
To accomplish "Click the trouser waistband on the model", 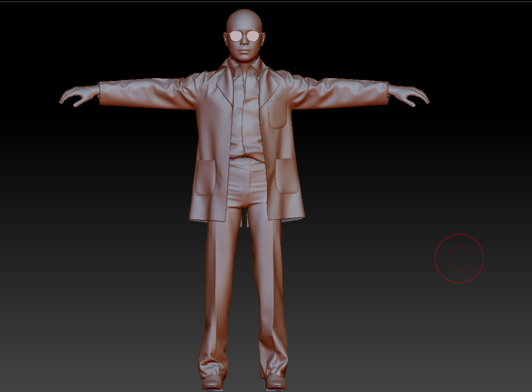I will [247, 161].
